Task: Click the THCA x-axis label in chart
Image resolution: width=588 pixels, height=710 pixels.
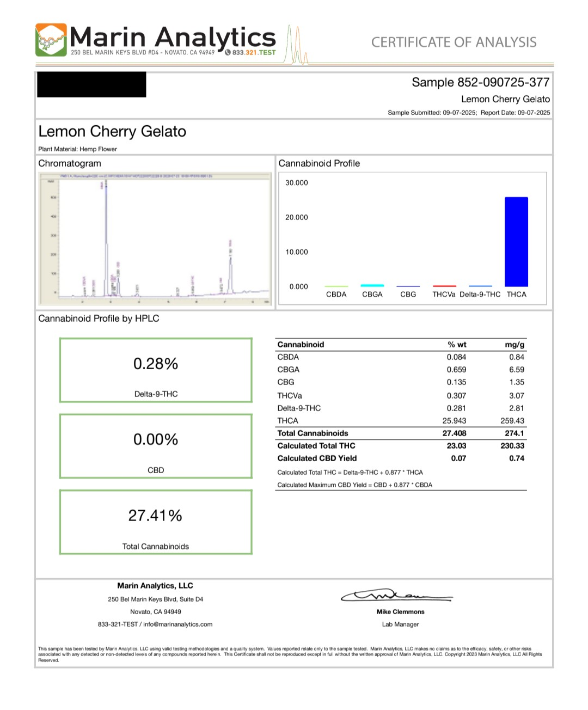Action: (x=517, y=295)
